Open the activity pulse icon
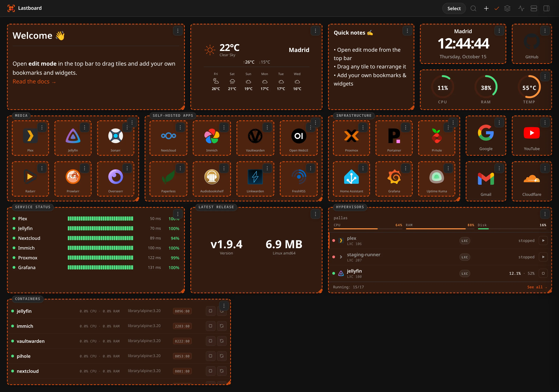 [x=521, y=9]
